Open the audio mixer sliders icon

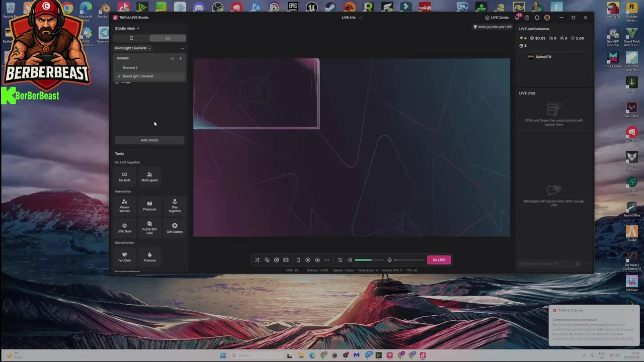pyautogui.click(x=340, y=260)
